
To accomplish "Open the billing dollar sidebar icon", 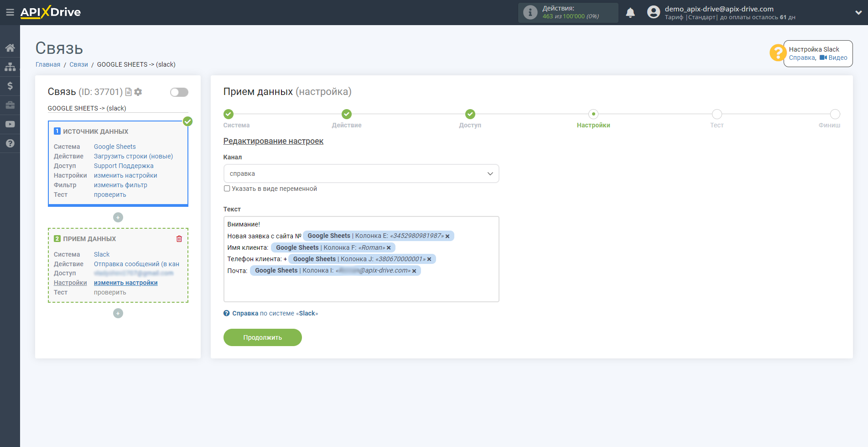I will coord(10,86).
